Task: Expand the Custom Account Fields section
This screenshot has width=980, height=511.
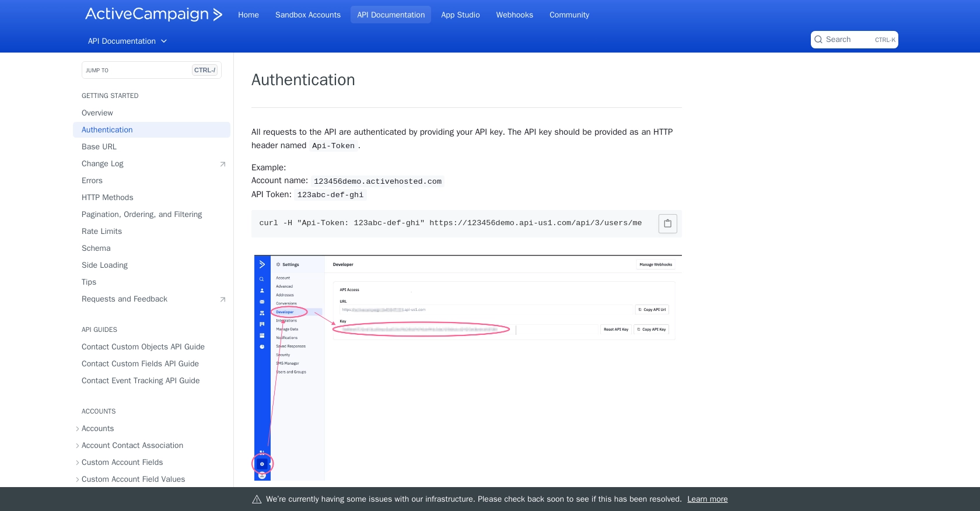Action: 78,463
